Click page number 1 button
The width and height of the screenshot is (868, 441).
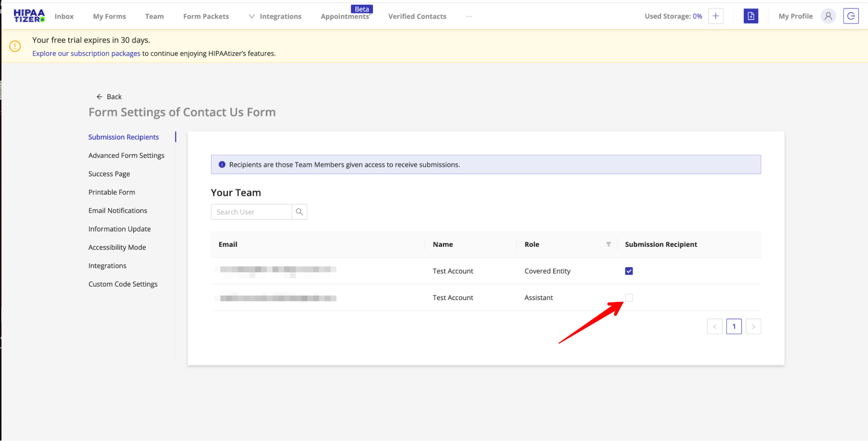coord(734,326)
